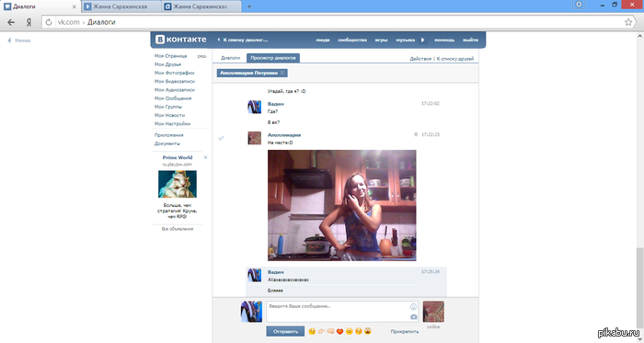Open Мои Новости in the sidebar
This screenshot has height=343, width=644.
tap(169, 115)
